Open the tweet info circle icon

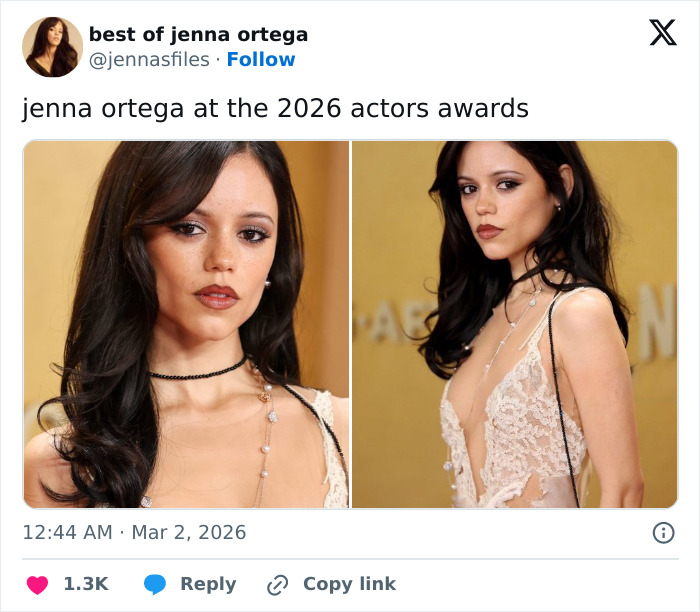(x=662, y=533)
